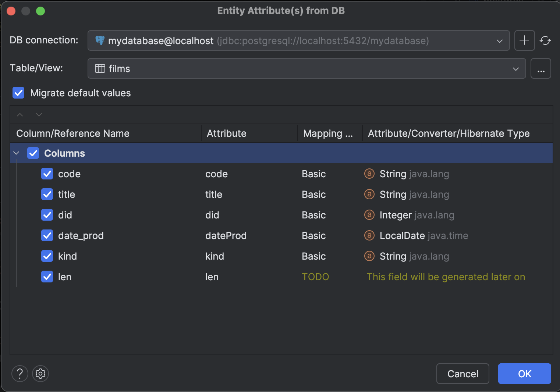This screenshot has width=560, height=392.
Task: Disable the Migrate default values checkbox
Action: coord(18,93)
